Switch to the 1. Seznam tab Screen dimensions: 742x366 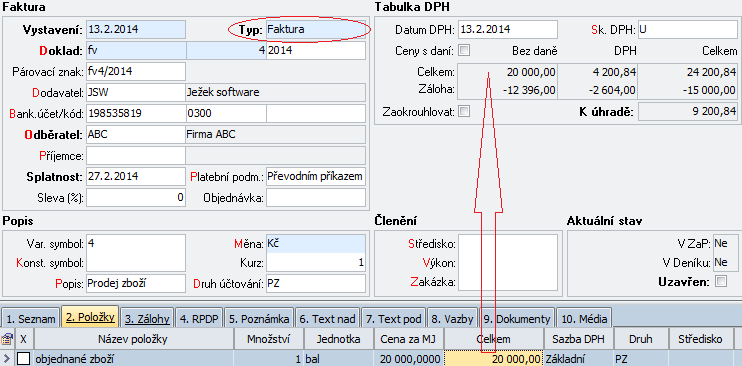(31, 319)
